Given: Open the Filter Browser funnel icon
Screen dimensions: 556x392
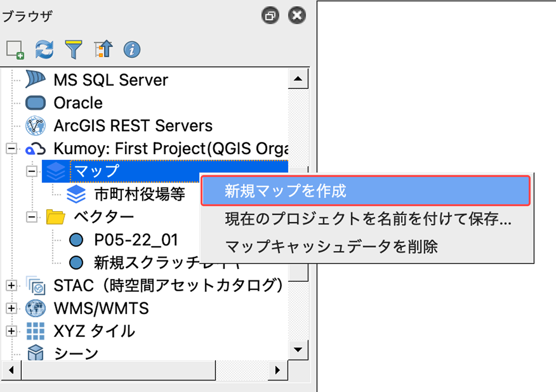Looking at the screenshot, I should tap(73, 49).
